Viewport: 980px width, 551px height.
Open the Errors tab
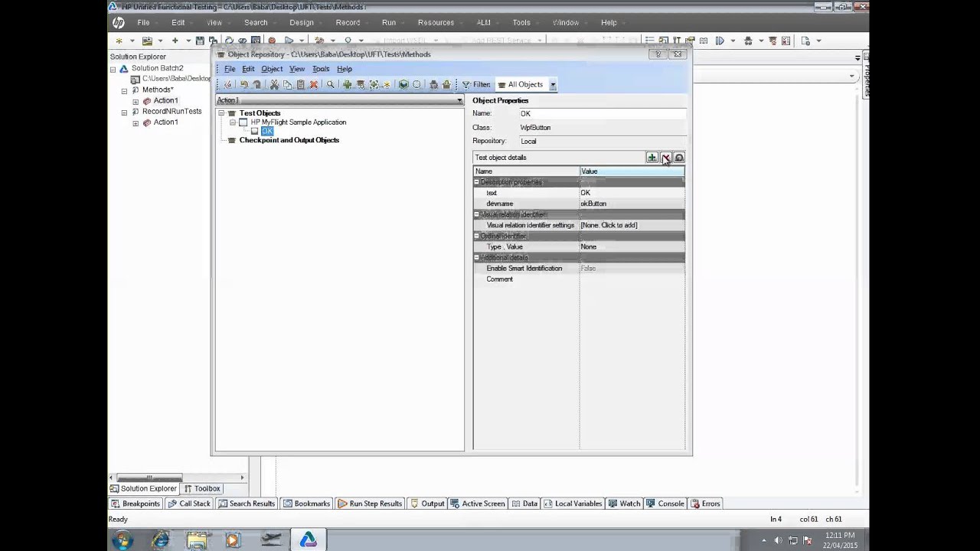[x=706, y=504]
